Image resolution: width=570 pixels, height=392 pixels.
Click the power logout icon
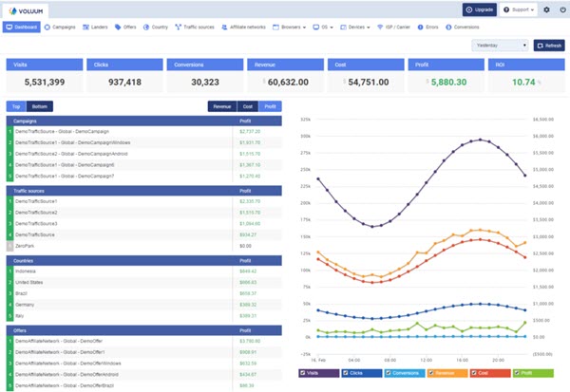pos(560,9)
